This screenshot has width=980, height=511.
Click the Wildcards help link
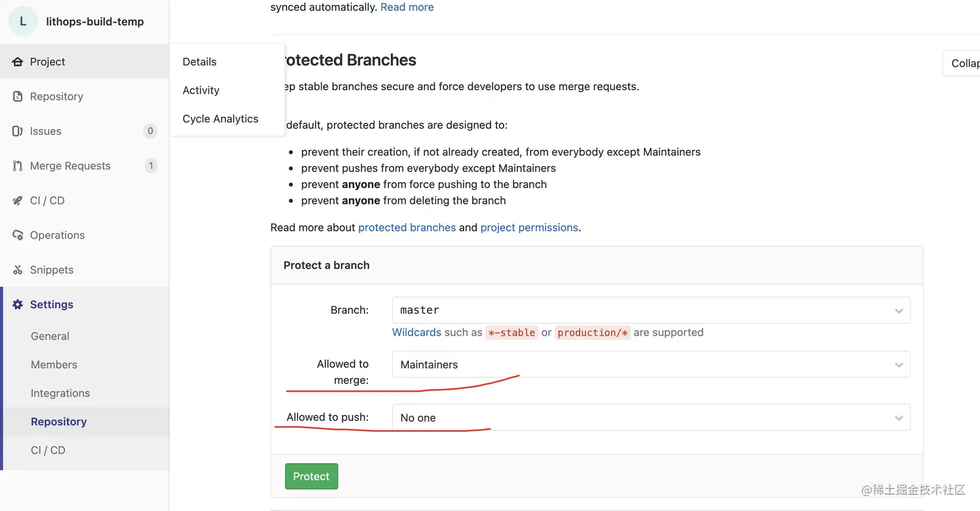417,332
